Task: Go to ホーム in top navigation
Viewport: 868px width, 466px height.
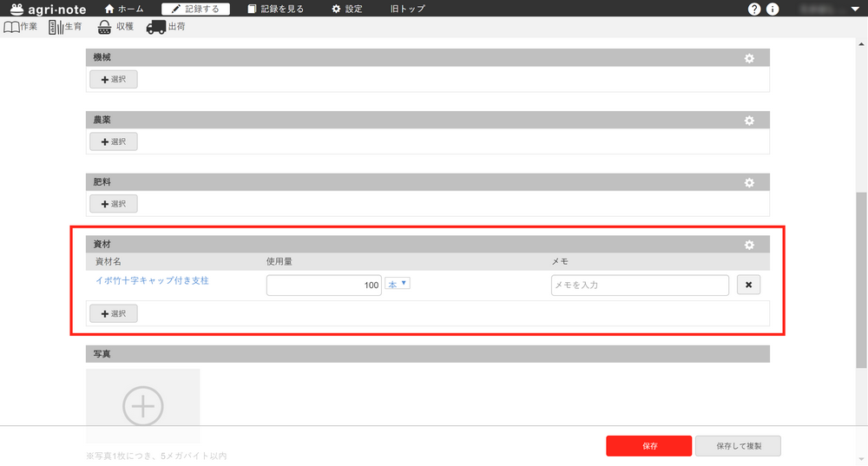Action: tap(124, 9)
